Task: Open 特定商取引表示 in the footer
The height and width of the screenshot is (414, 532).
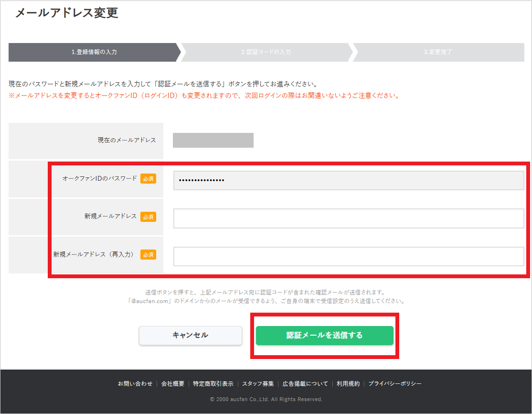Action: click(213, 384)
